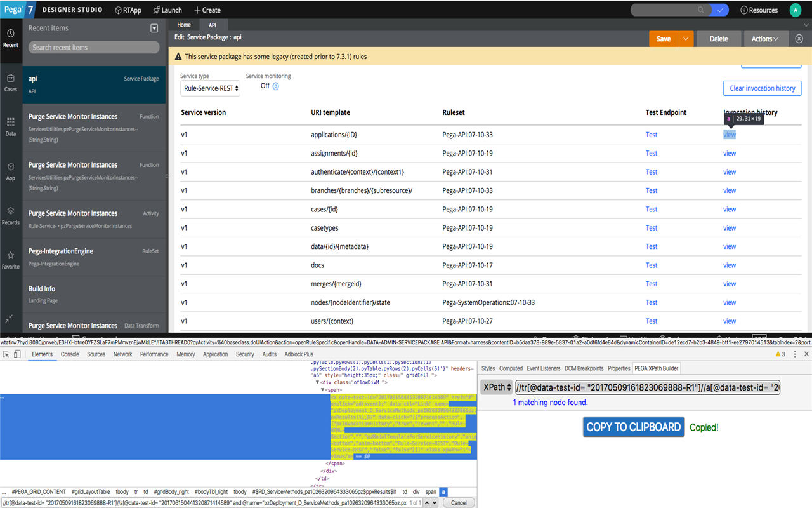Switch to the API tab

pos(213,25)
